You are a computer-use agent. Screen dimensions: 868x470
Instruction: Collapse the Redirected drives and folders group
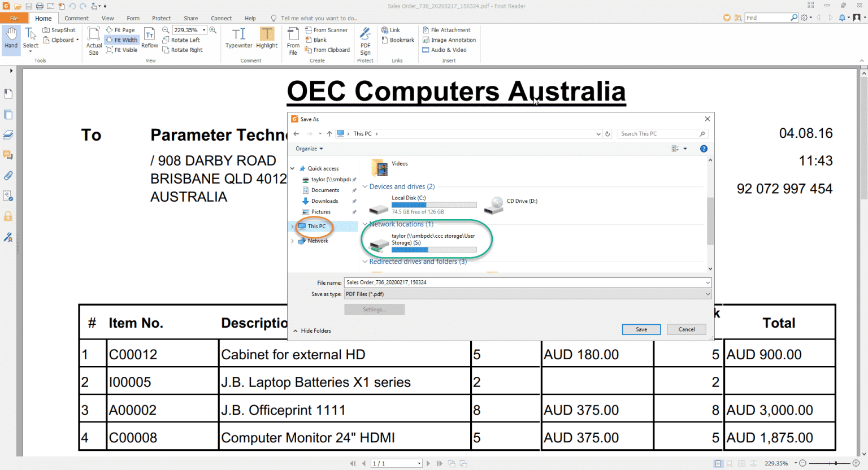[x=365, y=262]
